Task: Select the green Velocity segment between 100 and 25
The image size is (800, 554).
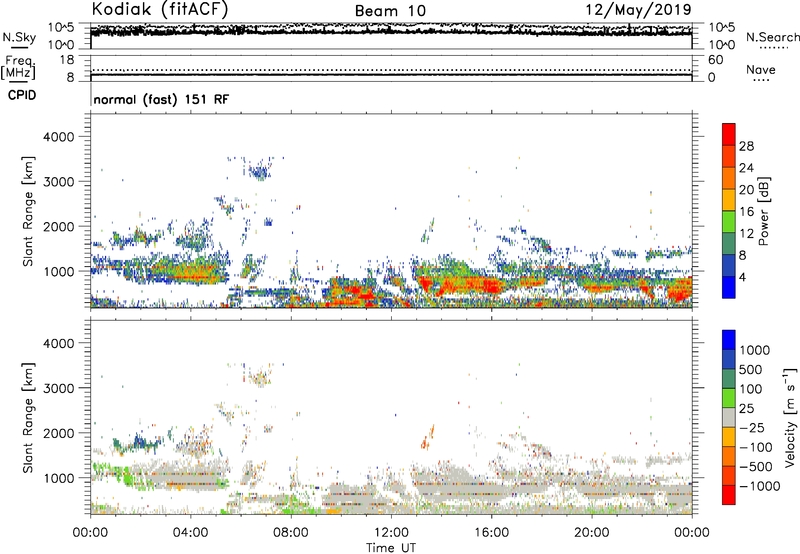Action: 729,398
